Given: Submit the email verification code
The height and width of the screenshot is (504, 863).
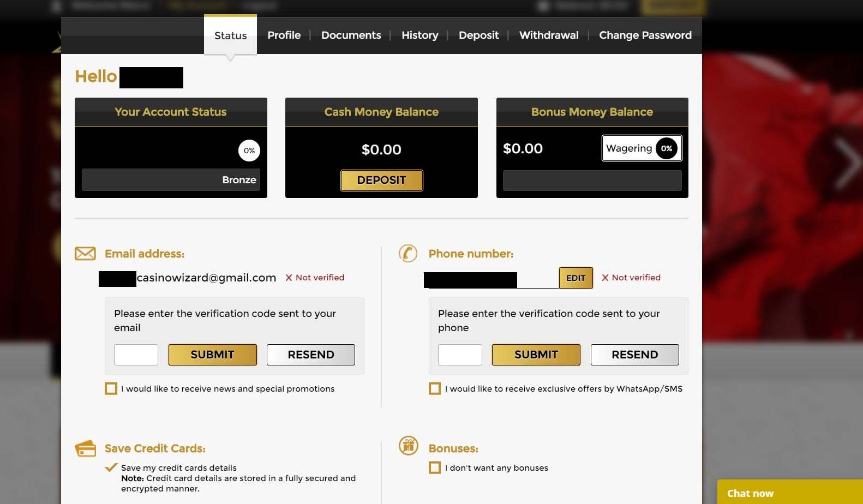Looking at the screenshot, I should tap(213, 355).
